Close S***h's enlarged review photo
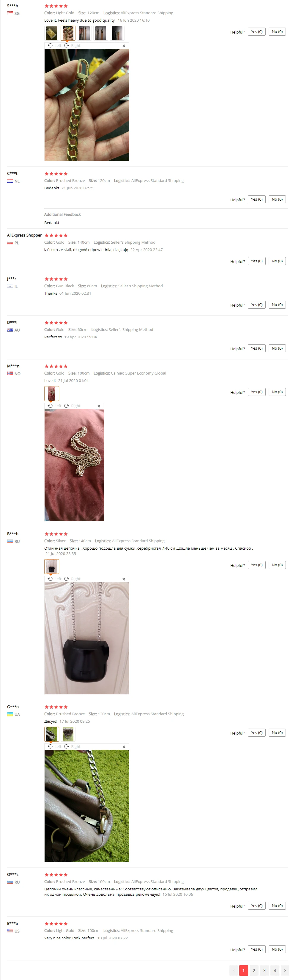The width and height of the screenshot is (293, 980). [x=123, y=46]
